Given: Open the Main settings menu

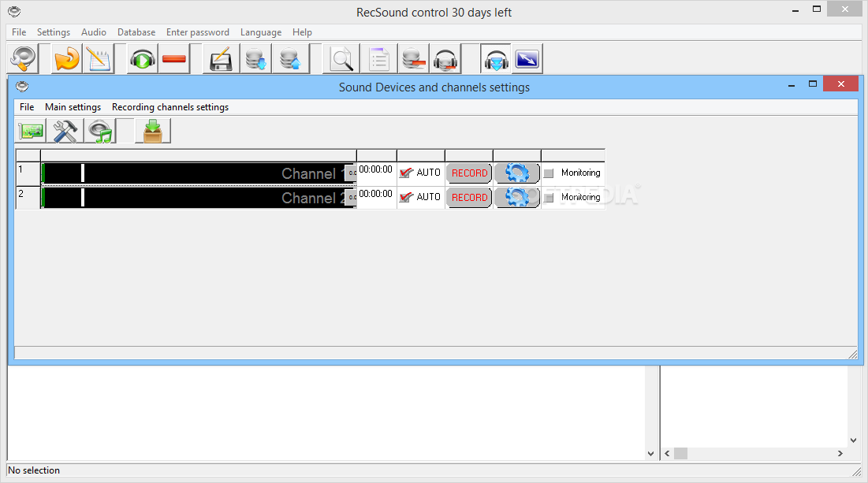Looking at the screenshot, I should click(x=73, y=107).
